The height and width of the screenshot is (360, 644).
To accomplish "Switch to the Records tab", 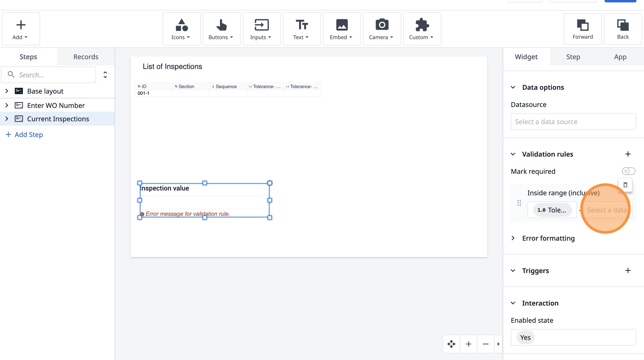I will 86,57.
